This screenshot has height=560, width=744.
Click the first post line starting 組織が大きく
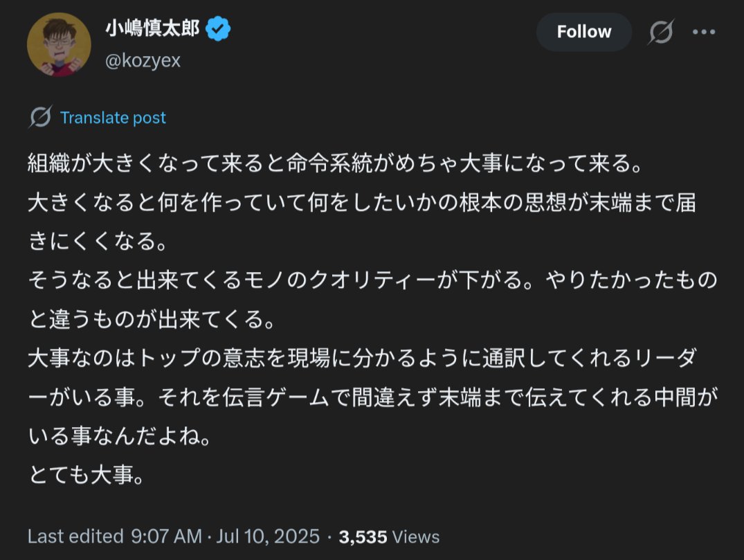click(335, 164)
